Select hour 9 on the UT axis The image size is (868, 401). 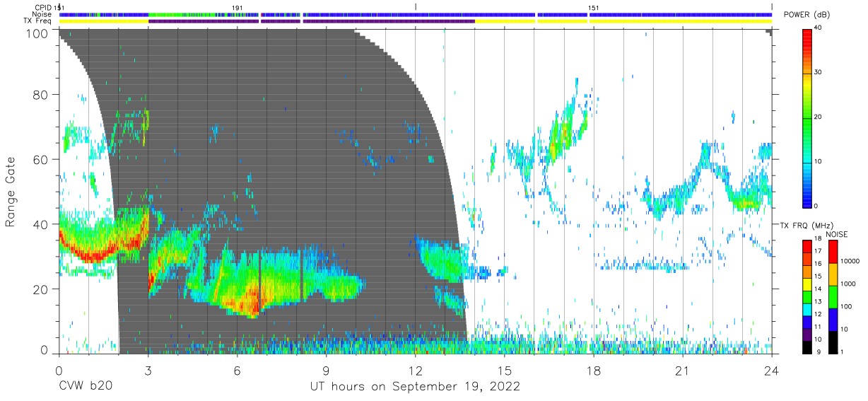click(x=326, y=371)
